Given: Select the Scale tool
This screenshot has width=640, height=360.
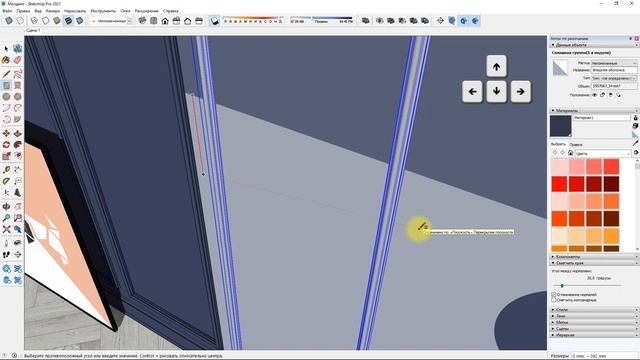Looking at the screenshot, I should [6, 156].
